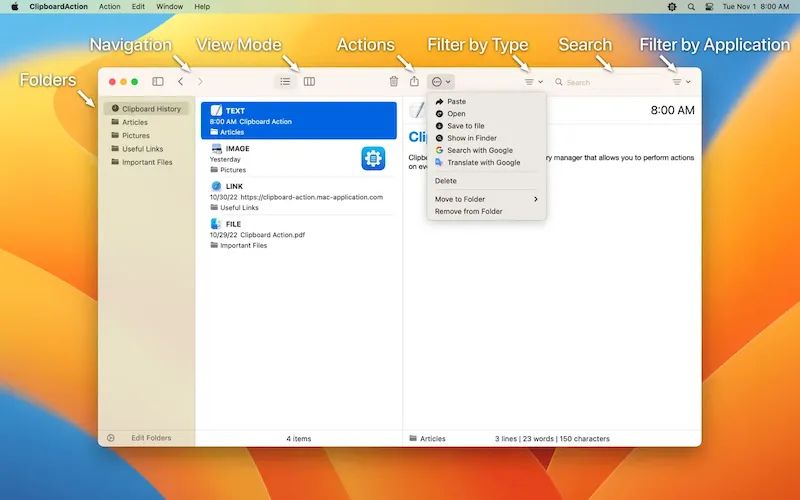This screenshot has height=500, width=800.
Task: Choose Delete from the actions menu
Action: pos(487,181)
